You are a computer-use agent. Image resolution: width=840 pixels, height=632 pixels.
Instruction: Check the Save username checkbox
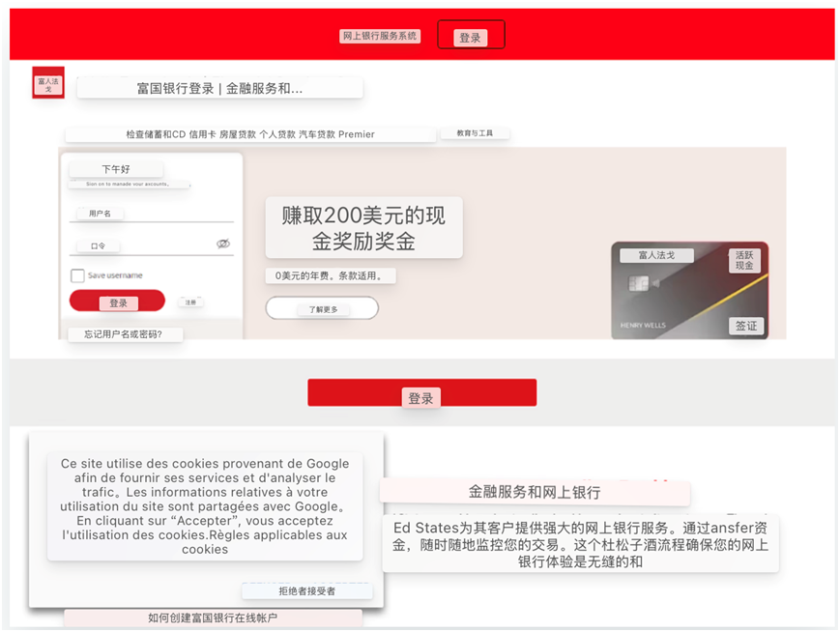[x=77, y=275]
